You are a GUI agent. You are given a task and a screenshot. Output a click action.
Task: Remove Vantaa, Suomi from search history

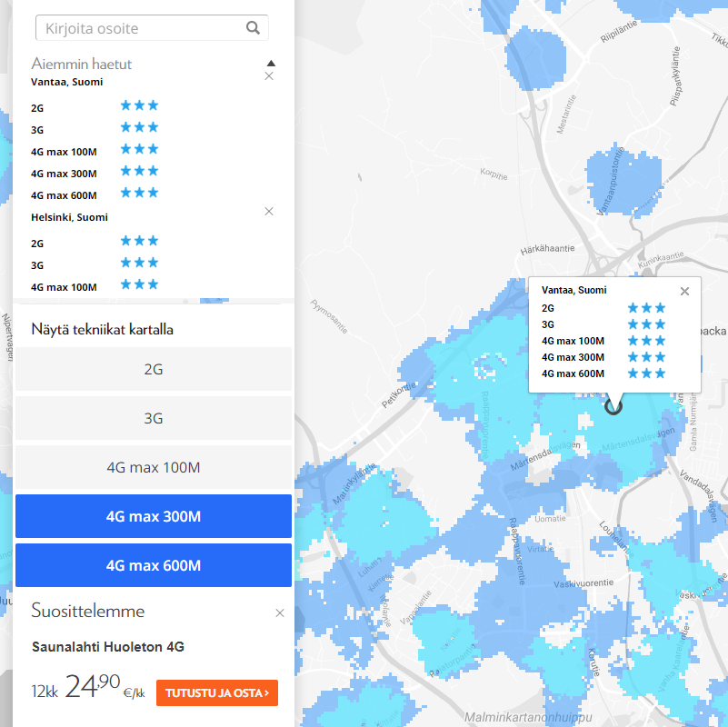269,76
